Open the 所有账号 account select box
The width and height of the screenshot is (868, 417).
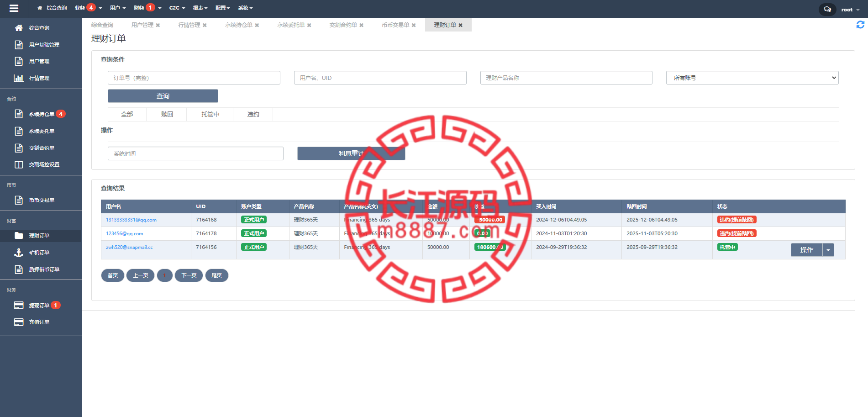(x=752, y=78)
